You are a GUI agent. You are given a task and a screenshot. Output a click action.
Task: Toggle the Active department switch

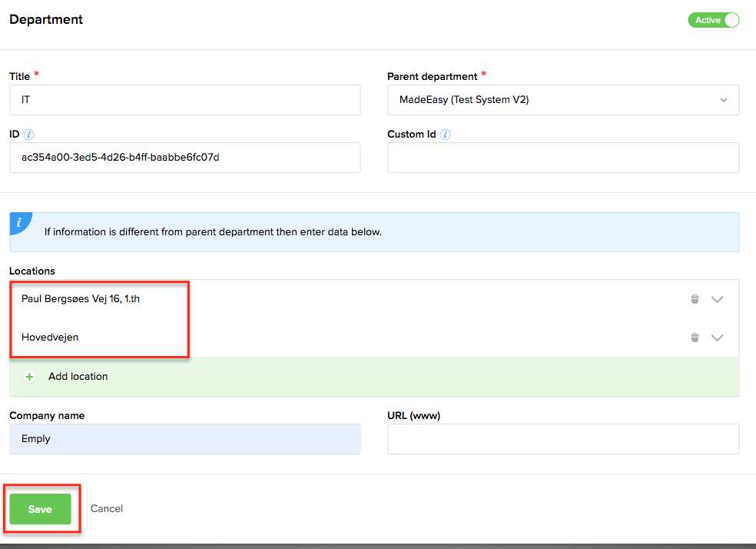pos(713,21)
